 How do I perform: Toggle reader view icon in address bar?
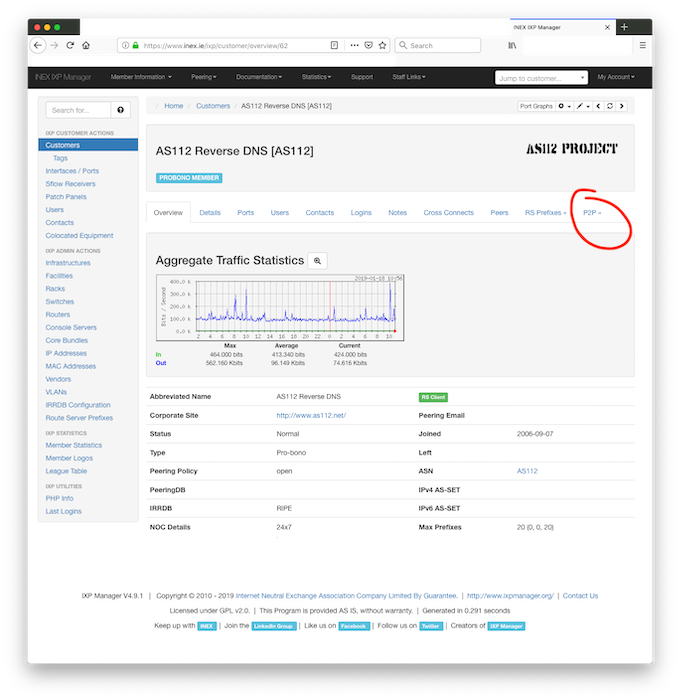click(334, 45)
